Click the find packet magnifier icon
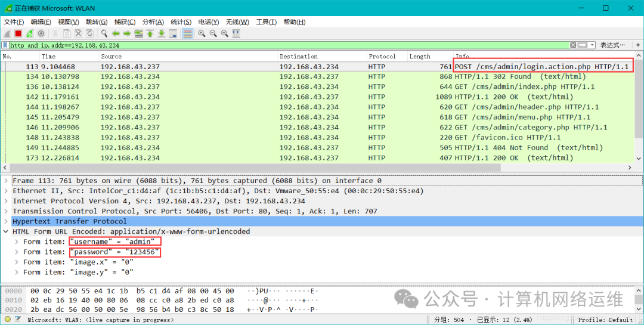 point(104,34)
